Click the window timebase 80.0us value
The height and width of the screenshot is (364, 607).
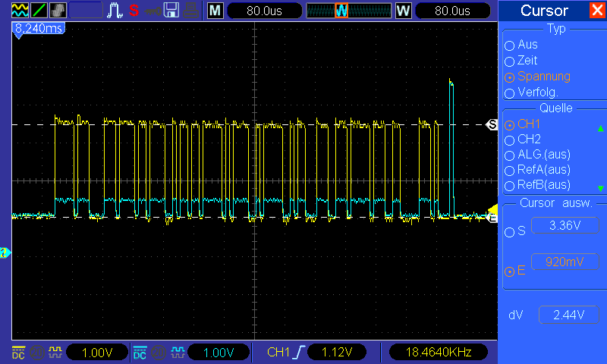[452, 11]
